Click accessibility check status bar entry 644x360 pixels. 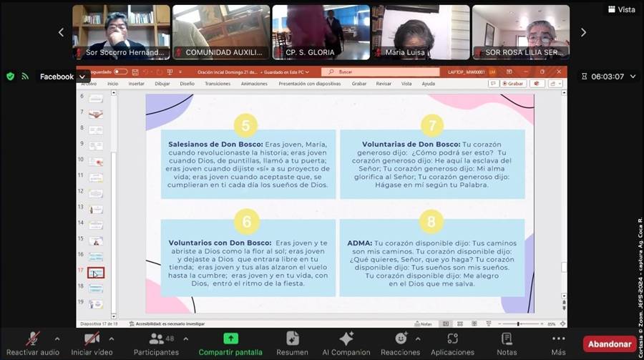pyautogui.click(x=167, y=323)
